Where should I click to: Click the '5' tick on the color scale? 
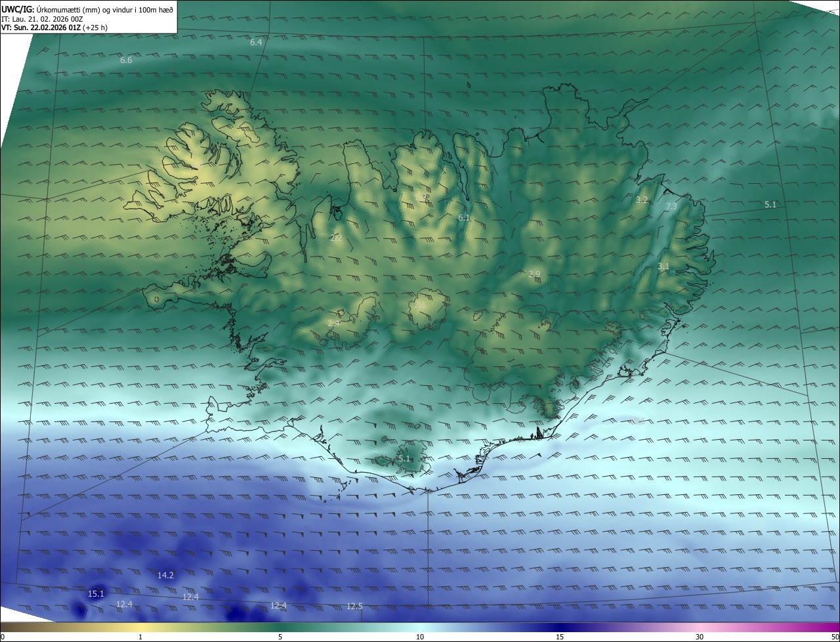pyautogui.click(x=280, y=637)
